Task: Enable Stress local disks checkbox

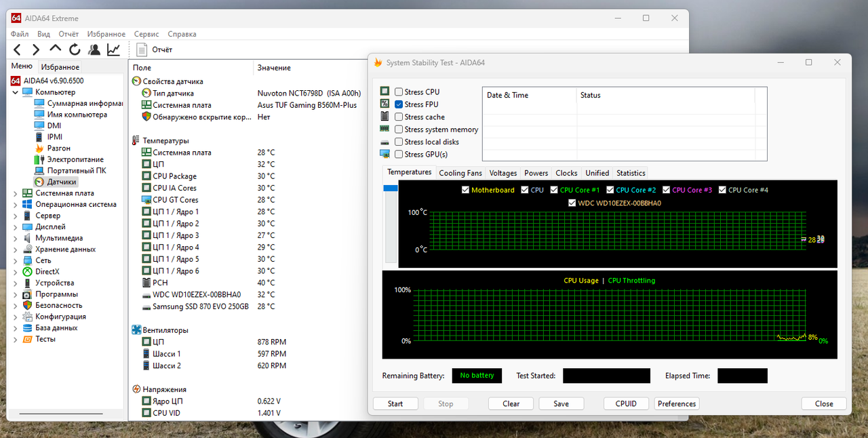Action: [x=399, y=142]
